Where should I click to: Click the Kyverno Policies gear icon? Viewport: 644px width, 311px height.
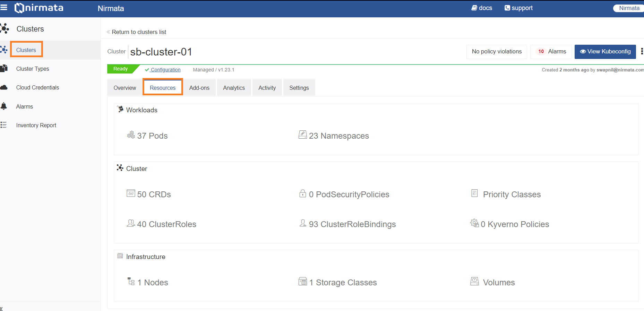coord(474,223)
